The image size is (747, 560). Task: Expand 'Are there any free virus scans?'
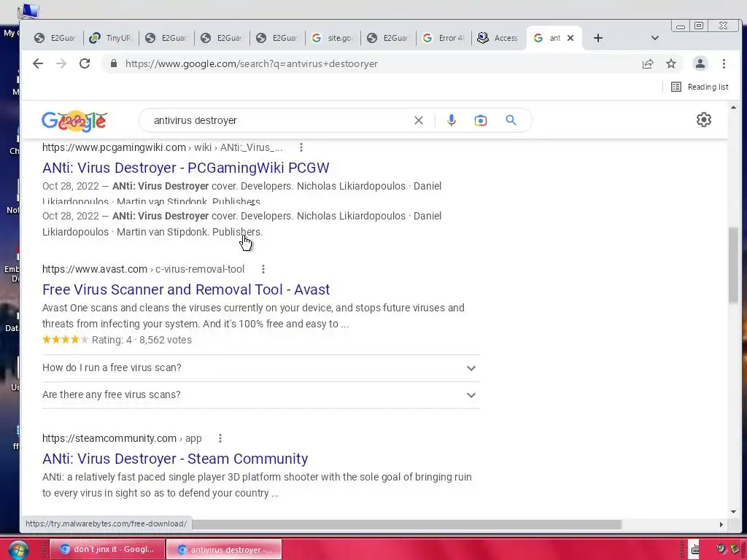click(260, 395)
